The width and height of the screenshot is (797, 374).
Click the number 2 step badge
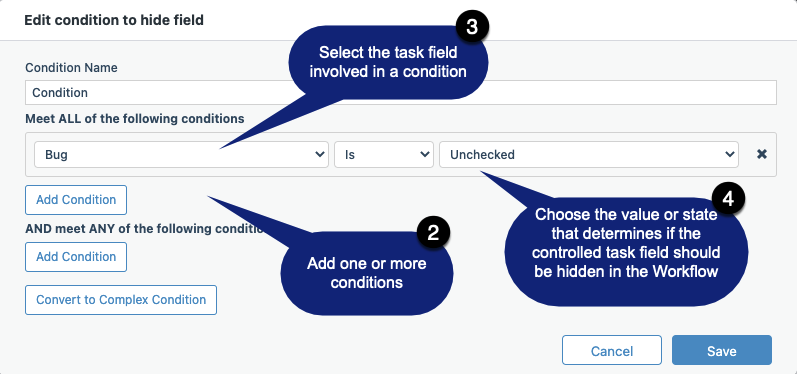[433, 233]
